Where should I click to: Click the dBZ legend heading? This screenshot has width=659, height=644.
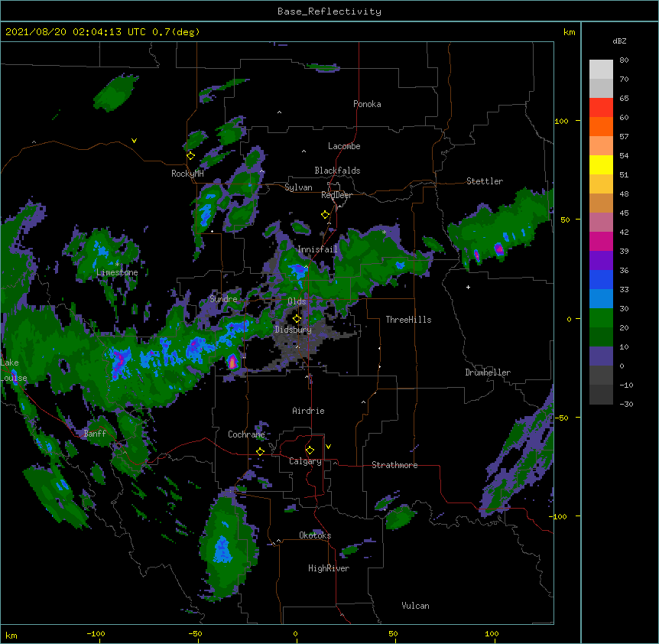619,41
